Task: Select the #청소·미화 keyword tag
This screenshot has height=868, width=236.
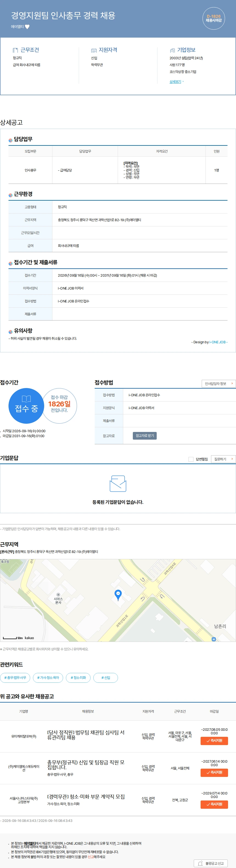Action: pyautogui.click(x=78, y=678)
